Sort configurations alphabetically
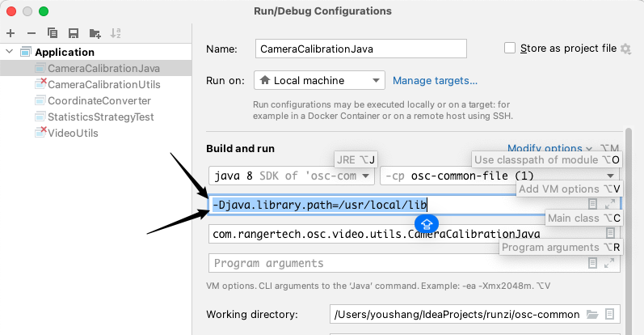The image size is (644, 335). tap(116, 33)
